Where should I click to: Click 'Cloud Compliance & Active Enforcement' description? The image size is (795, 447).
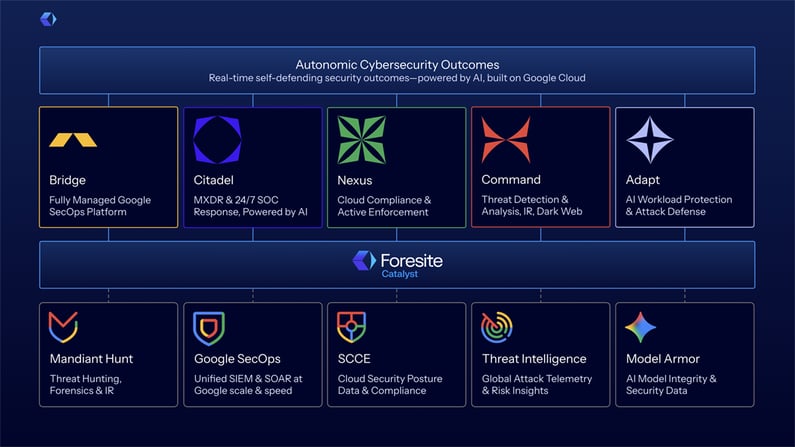click(384, 206)
